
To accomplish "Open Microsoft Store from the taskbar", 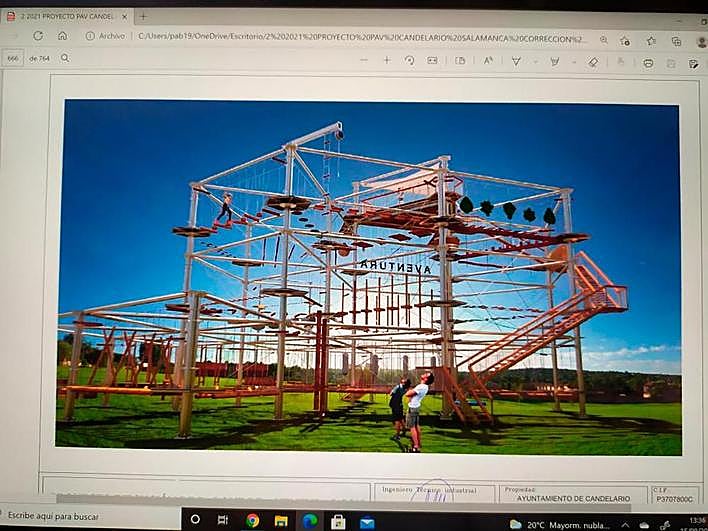I will 338,522.
